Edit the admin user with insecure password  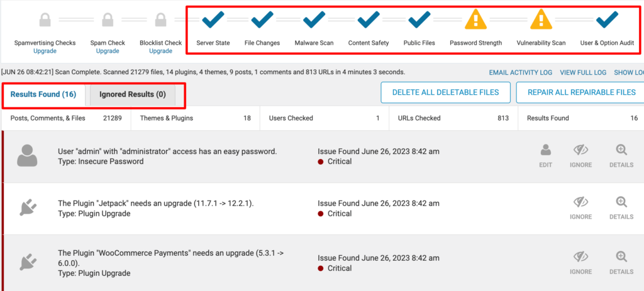tap(545, 156)
